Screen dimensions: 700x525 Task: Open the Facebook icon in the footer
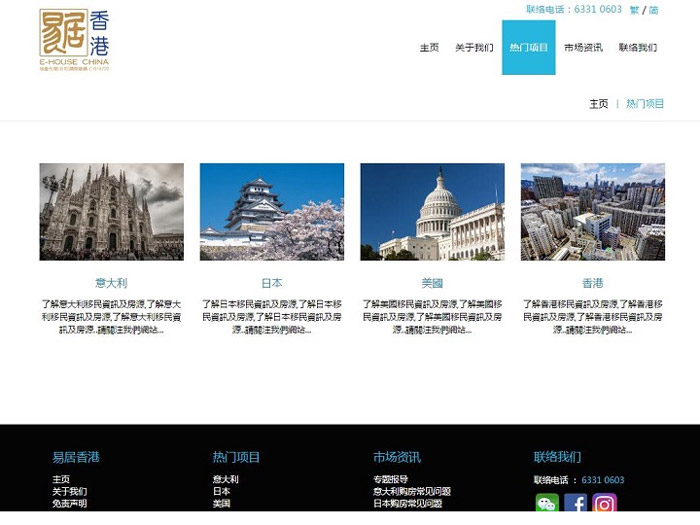[x=576, y=504]
